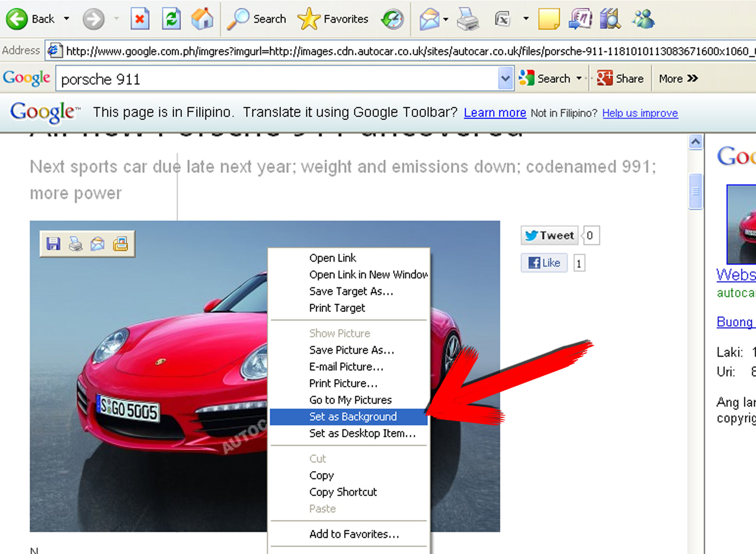756x554 pixels.
Task: Open the History clock icon
Action: point(392,19)
